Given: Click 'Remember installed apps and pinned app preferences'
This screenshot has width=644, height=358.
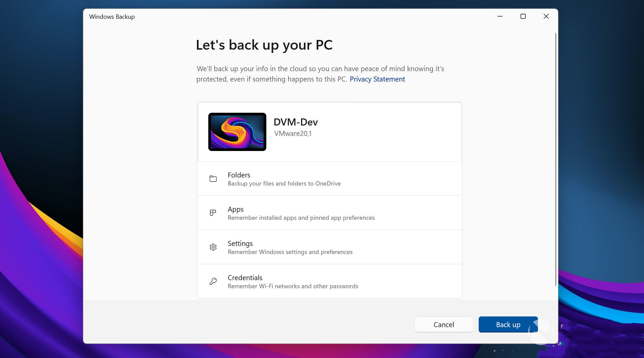Looking at the screenshot, I should tap(301, 218).
